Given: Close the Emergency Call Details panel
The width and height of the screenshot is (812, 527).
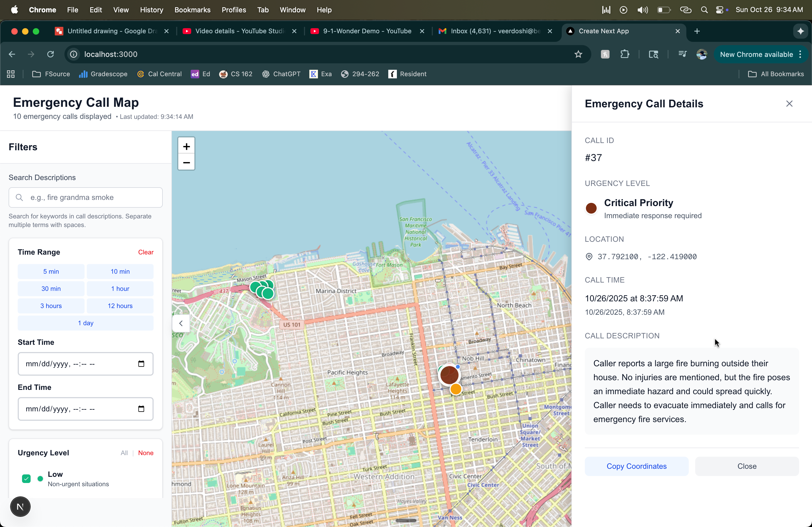Looking at the screenshot, I should tap(789, 104).
